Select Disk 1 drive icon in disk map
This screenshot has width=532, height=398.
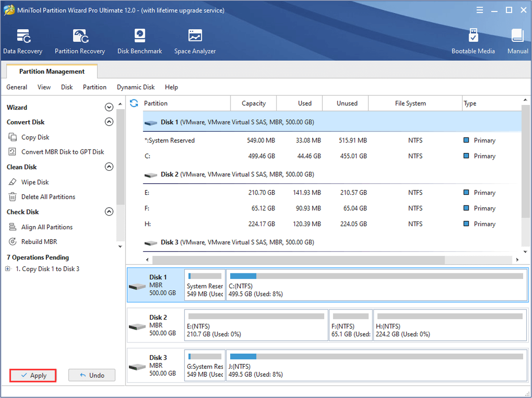pos(137,286)
